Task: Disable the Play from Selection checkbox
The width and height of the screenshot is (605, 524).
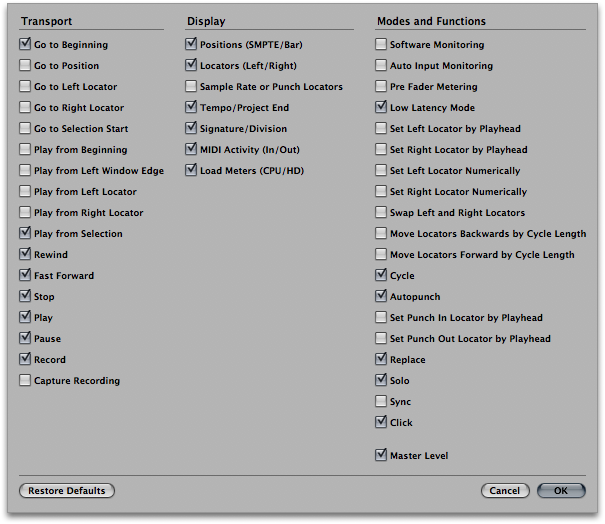Action: 25,233
